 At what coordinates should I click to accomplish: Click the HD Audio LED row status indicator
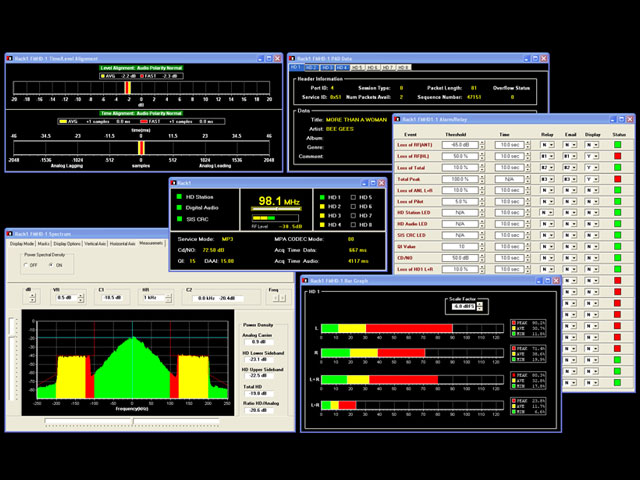[618, 224]
